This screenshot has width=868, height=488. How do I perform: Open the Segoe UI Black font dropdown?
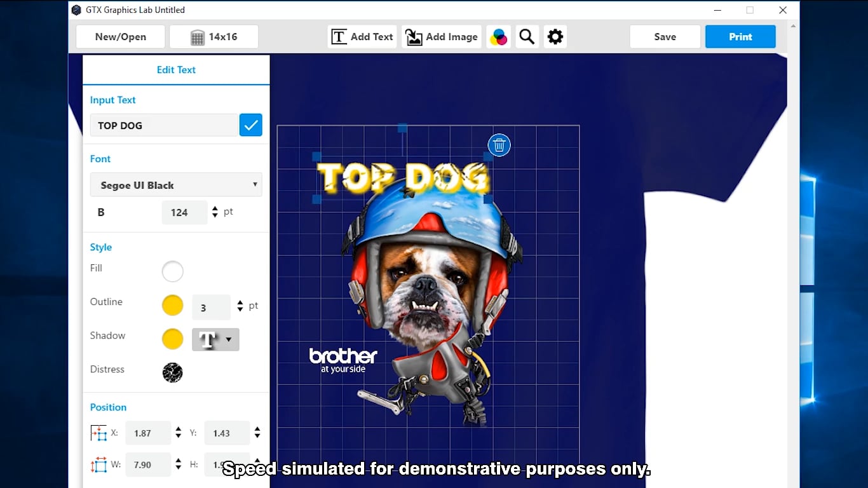pos(176,185)
